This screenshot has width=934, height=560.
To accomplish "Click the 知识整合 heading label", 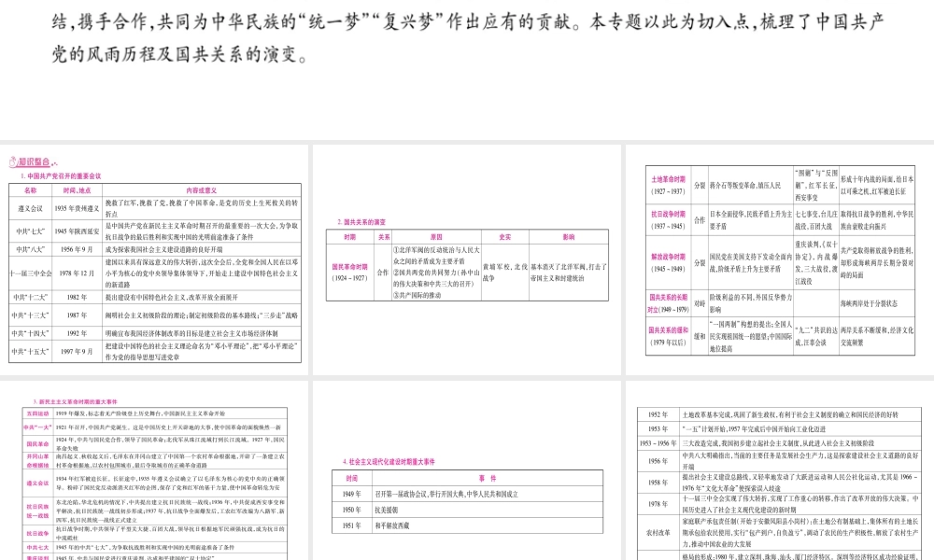I will pos(34,161).
